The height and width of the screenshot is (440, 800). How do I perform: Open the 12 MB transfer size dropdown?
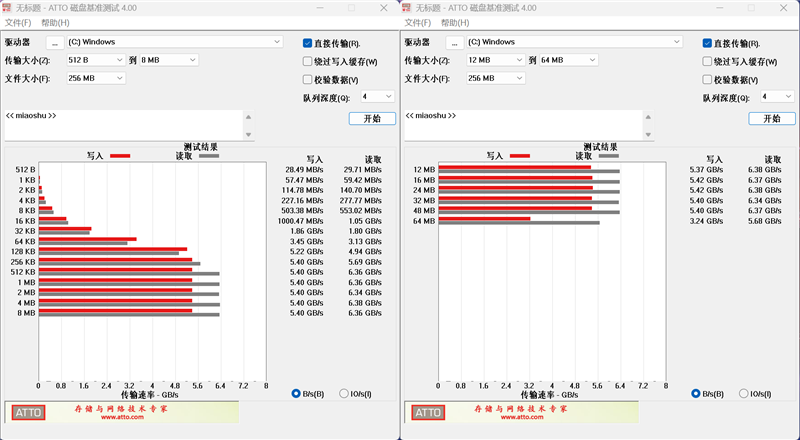495,60
